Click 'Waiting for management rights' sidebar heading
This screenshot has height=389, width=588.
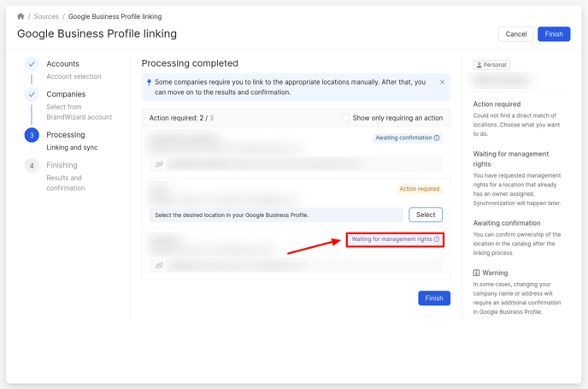click(510, 159)
